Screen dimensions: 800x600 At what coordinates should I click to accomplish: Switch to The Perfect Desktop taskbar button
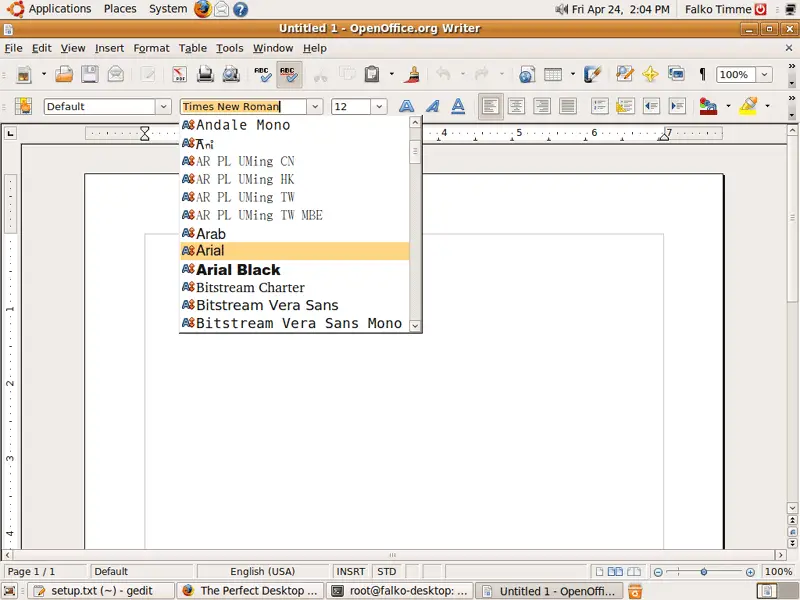coord(251,591)
